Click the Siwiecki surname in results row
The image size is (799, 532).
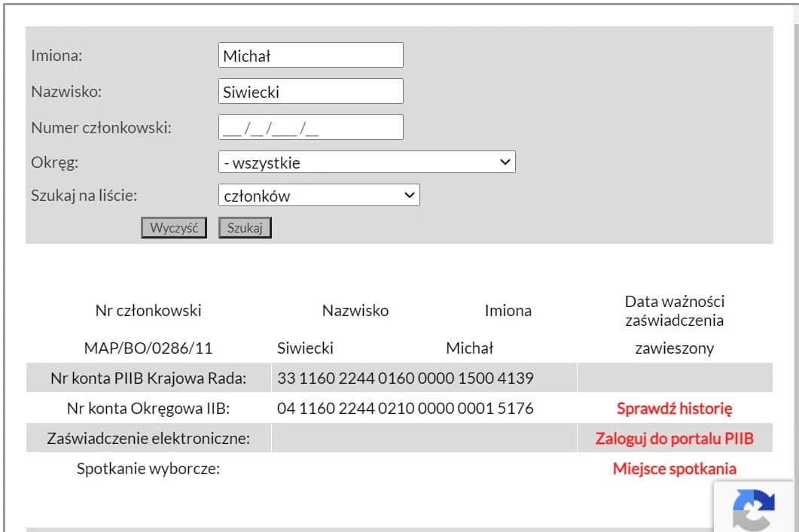point(305,348)
